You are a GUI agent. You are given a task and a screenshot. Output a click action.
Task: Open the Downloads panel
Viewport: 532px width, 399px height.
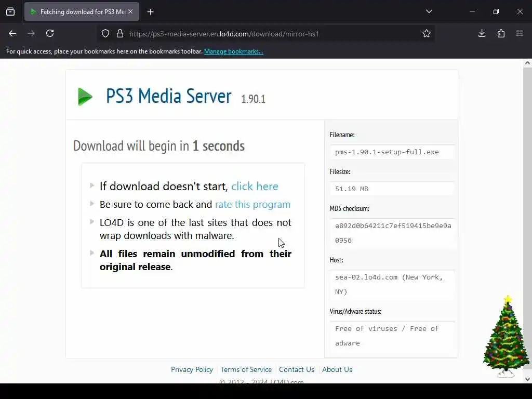point(482,33)
